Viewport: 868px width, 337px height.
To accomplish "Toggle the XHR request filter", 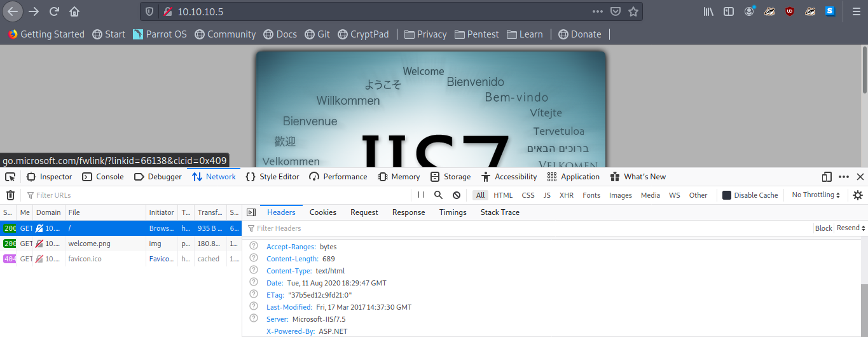I will pyautogui.click(x=566, y=195).
